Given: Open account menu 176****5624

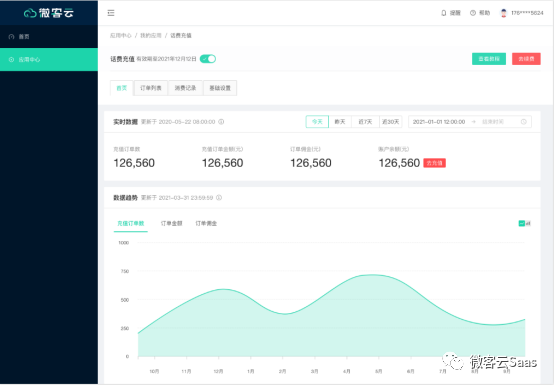Looking at the screenshot, I should [x=527, y=13].
